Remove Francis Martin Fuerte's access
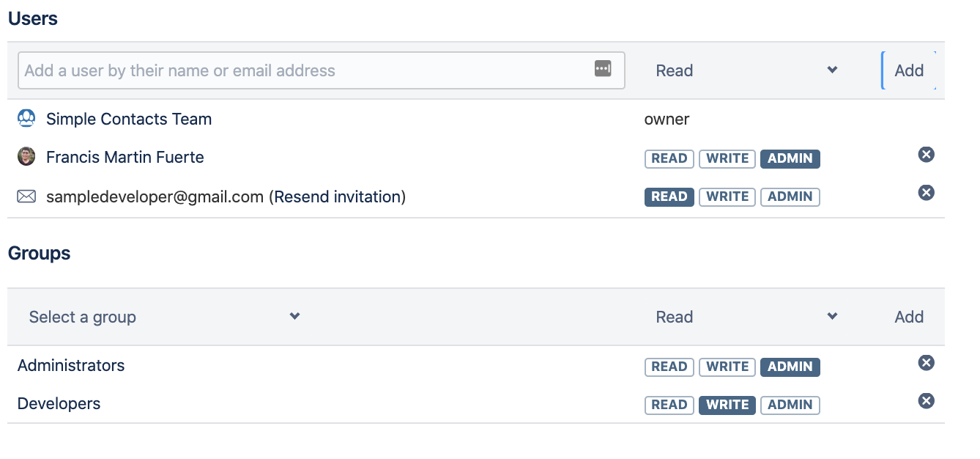 coord(926,154)
